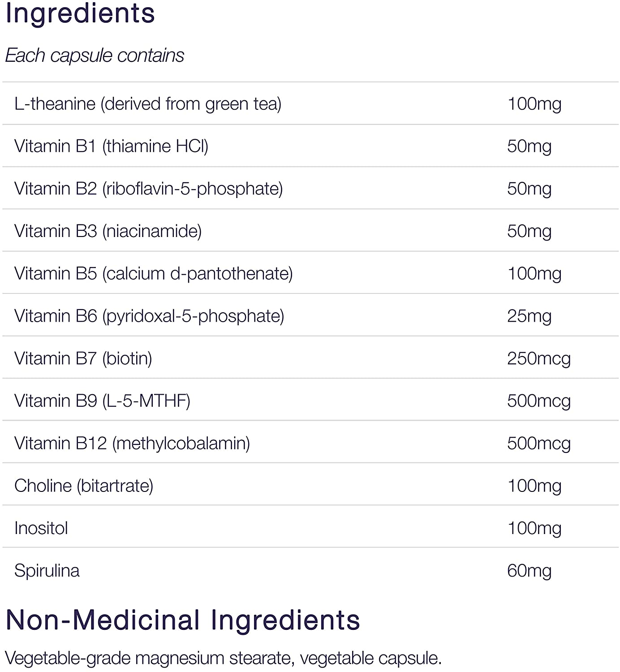The height and width of the screenshot is (672, 620).
Task: Select the Vitamin B5 calcium d-pantothenate row
Action: tap(153, 274)
